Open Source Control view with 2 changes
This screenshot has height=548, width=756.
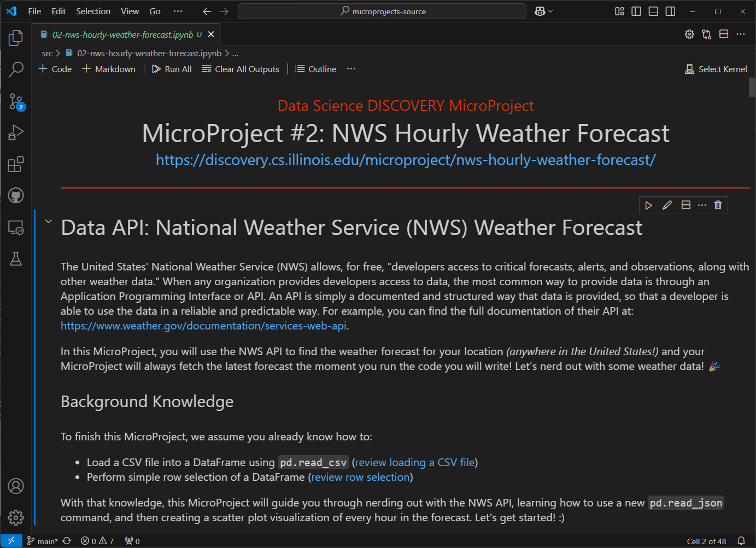(16, 101)
